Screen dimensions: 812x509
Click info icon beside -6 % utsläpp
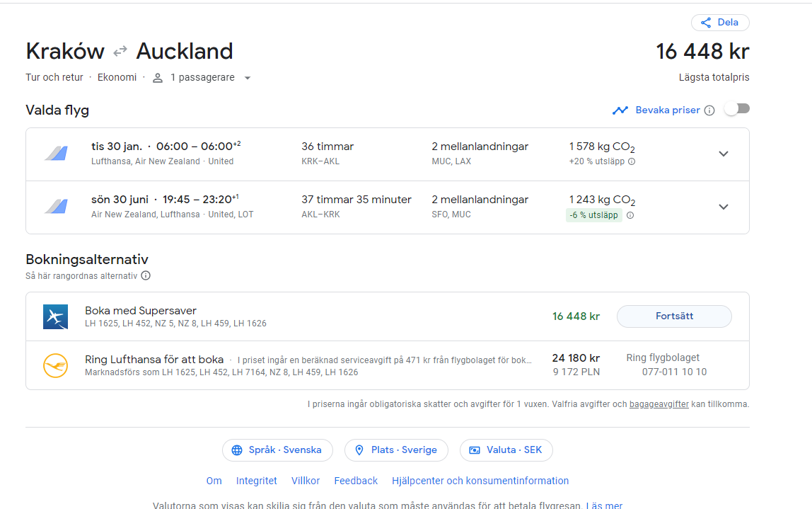[630, 215]
